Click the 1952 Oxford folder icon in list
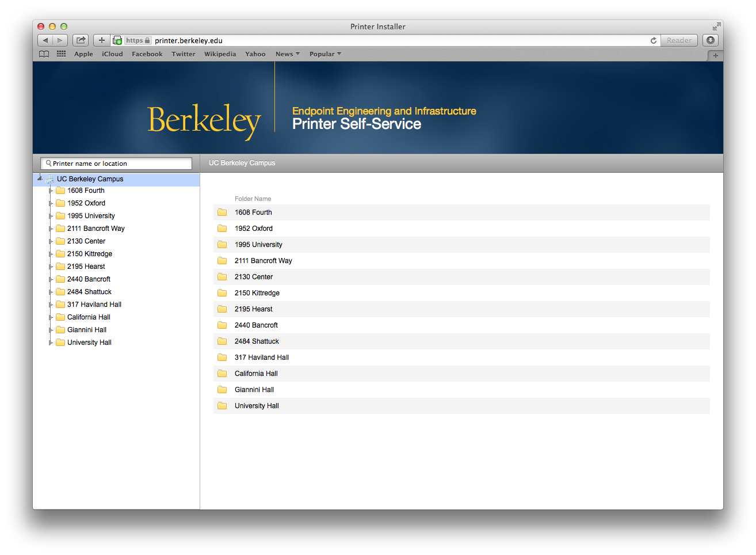The height and width of the screenshot is (555, 756). (x=222, y=229)
